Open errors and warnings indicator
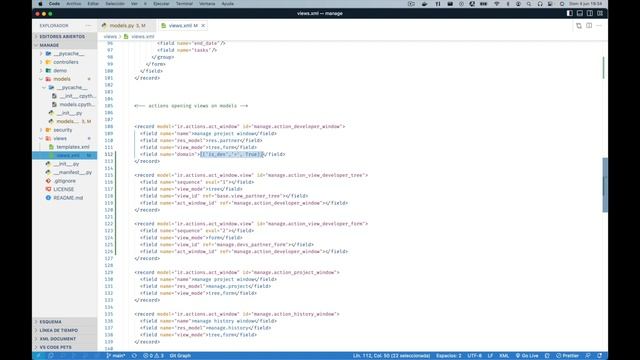This screenshot has width=640, height=360. pyautogui.click(x=153, y=356)
